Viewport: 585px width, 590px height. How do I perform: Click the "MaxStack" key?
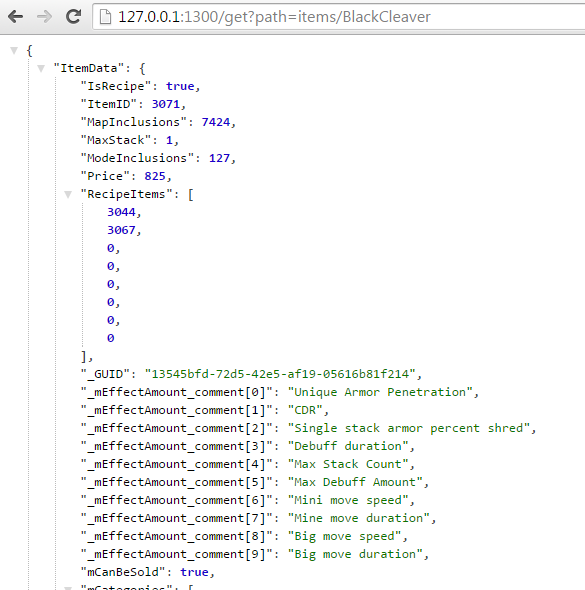(x=116, y=140)
